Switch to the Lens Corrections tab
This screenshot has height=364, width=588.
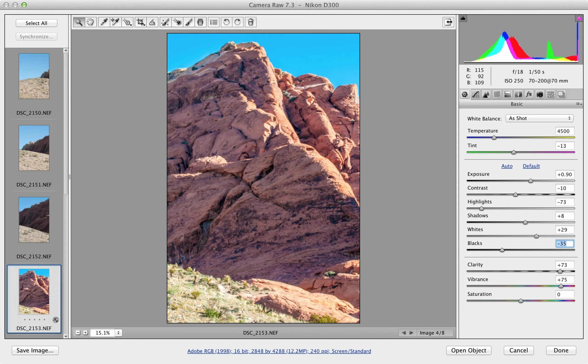pyautogui.click(x=518, y=94)
